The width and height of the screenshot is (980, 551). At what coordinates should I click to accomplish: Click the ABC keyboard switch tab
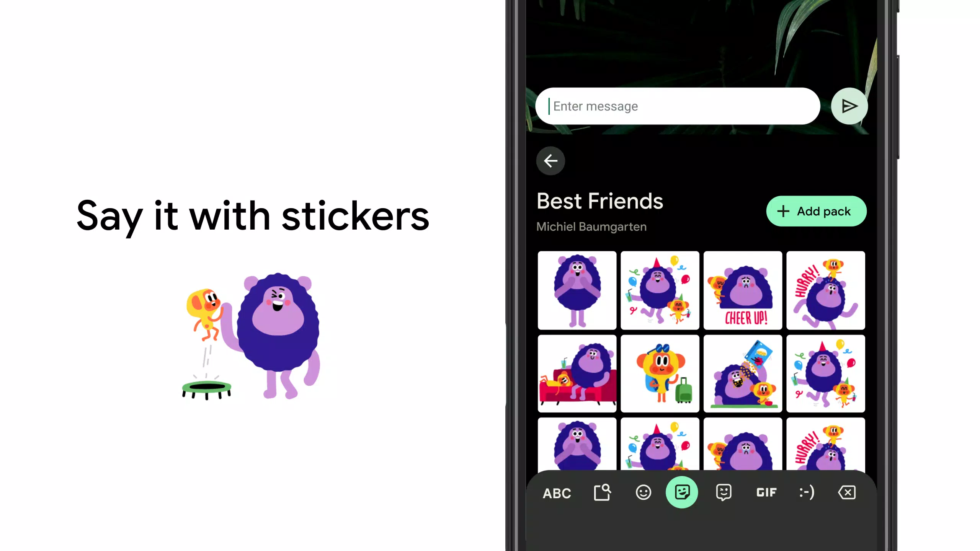(556, 492)
